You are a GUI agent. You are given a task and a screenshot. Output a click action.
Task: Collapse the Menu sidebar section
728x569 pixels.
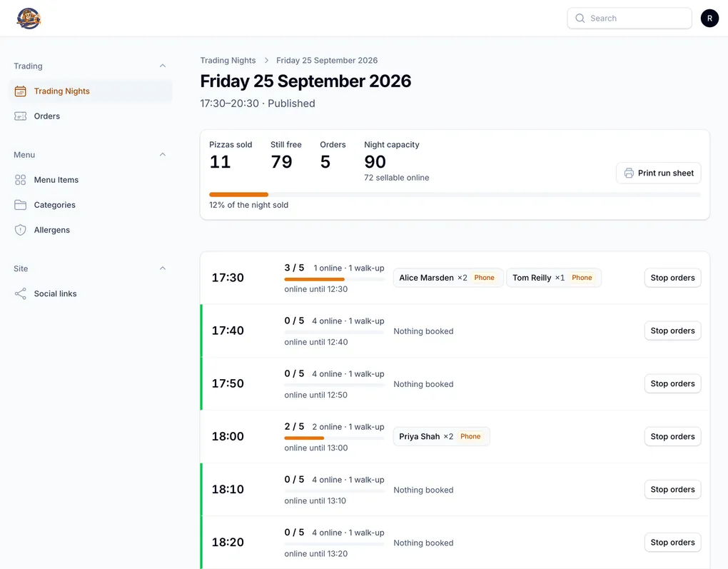tap(163, 155)
